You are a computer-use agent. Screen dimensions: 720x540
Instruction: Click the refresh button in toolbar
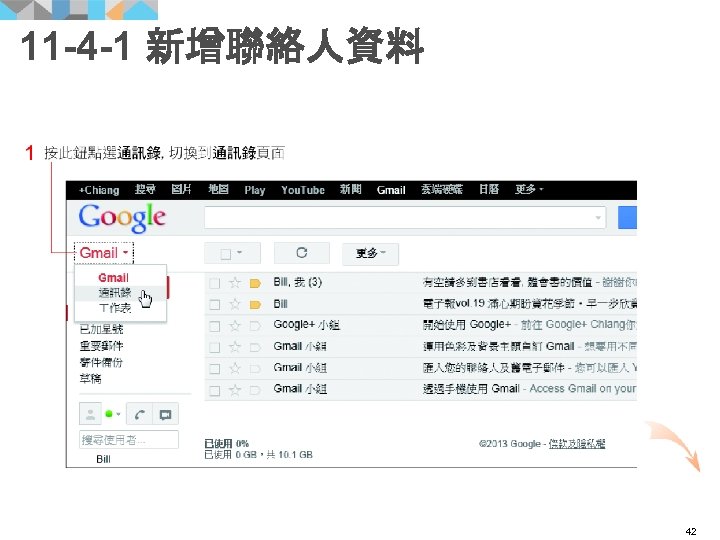point(302,253)
